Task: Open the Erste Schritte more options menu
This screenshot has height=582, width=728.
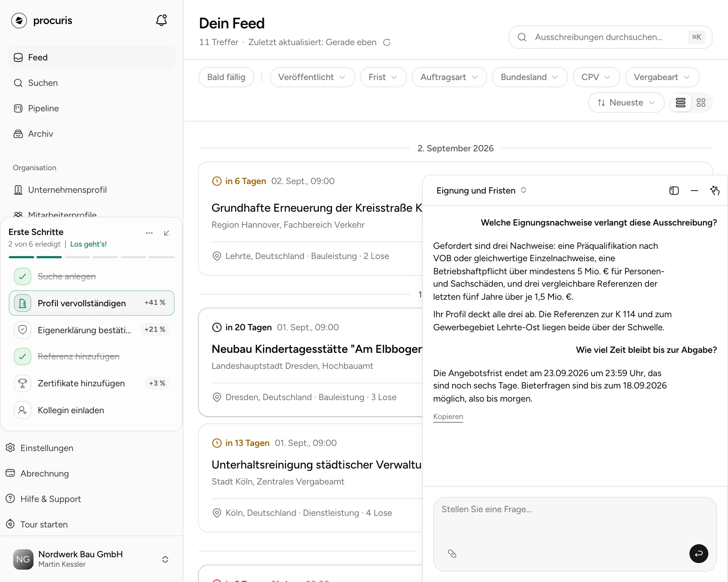Action: pyautogui.click(x=149, y=233)
